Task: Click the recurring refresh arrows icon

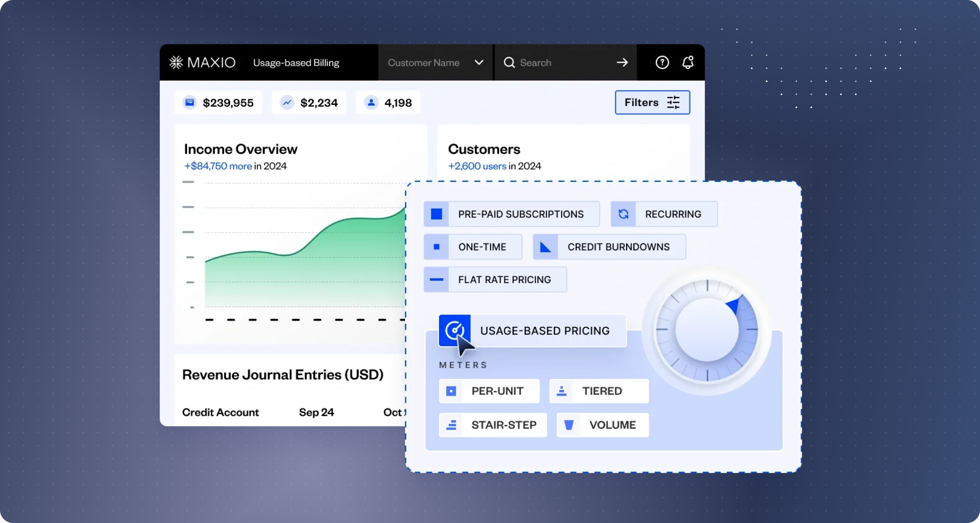Action: click(x=623, y=214)
